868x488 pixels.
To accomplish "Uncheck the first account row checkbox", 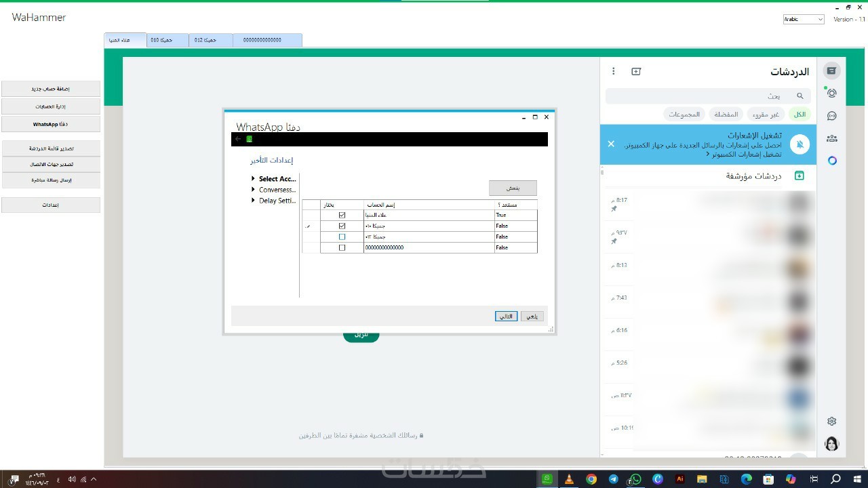I will tap(342, 215).
